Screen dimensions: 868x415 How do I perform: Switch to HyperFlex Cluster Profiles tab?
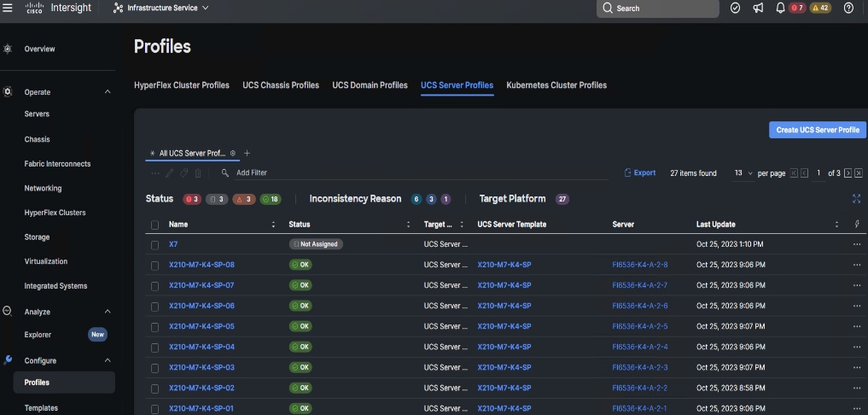pos(182,85)
